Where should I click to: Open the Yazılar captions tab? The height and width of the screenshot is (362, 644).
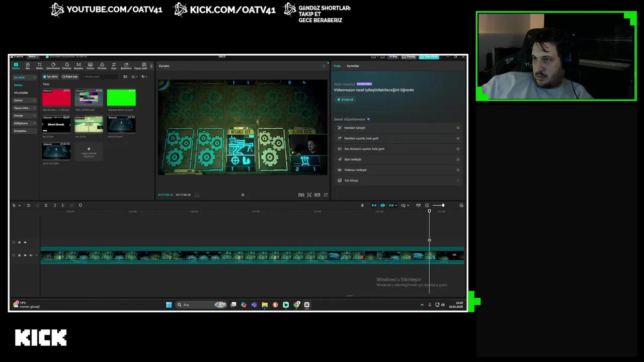pos(91,66)
